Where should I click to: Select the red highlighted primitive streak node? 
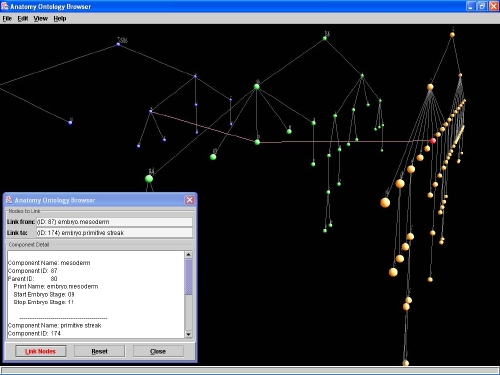click(x=433, y=141)
